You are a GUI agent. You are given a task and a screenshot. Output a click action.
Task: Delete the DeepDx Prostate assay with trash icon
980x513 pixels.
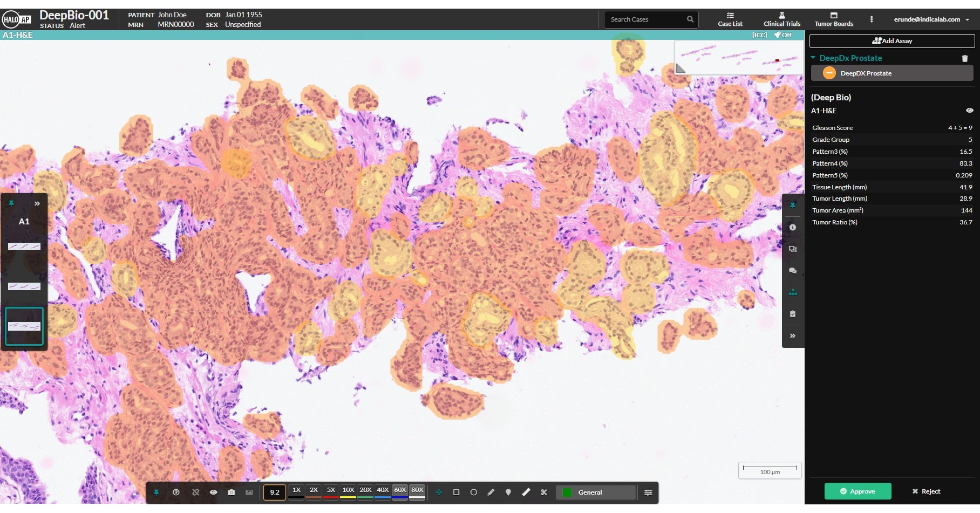tap(965, 58)
